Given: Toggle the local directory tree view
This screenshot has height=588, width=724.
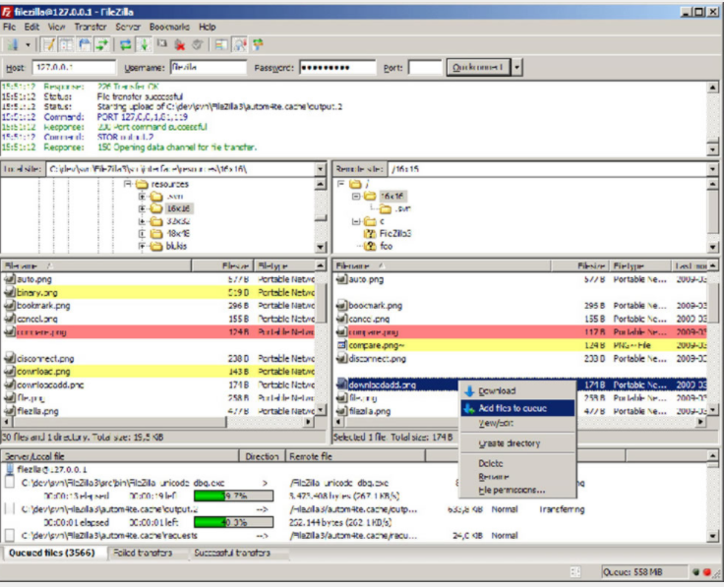Looking at the screenshot, I should coord(65,44).
